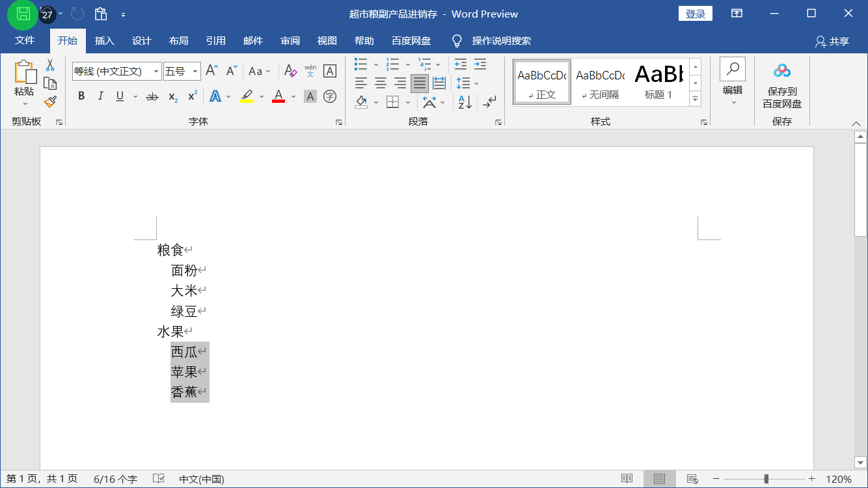Switch to the 插入 Insert tab
The height and width of the screenshot is (488, 868).
click(105, 40)
